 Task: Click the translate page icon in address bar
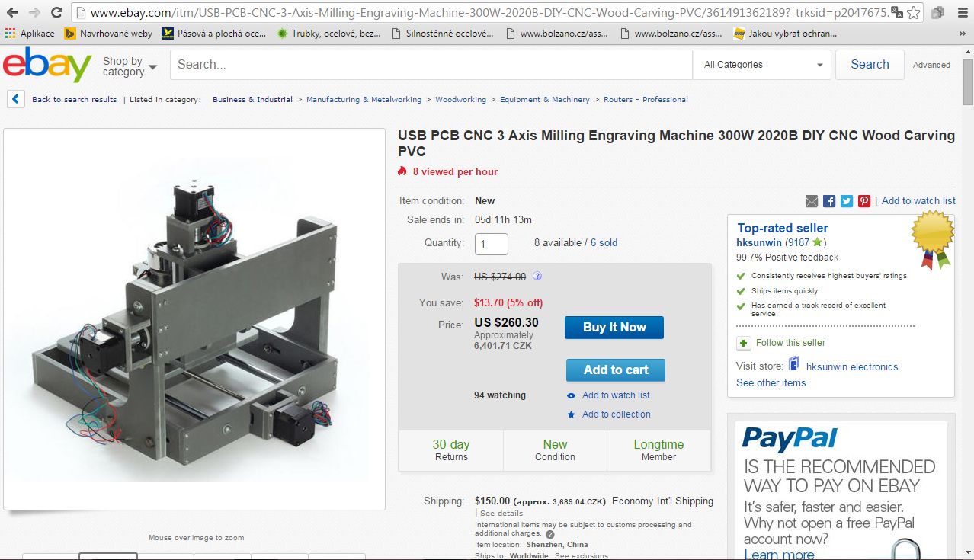[x=896, y=13]
